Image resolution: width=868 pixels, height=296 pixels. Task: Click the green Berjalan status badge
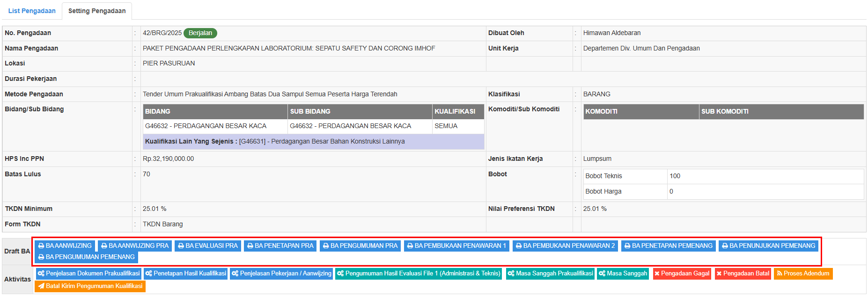(200, 33)
